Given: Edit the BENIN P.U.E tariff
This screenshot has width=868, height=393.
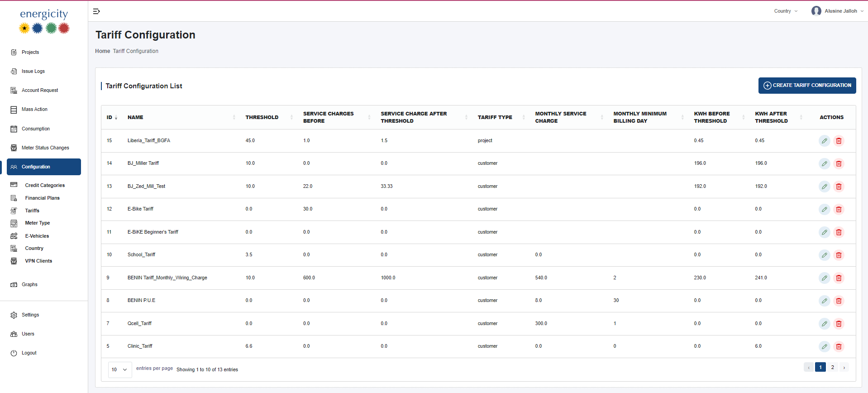Looking at the screenshot, I should point(825,301).
